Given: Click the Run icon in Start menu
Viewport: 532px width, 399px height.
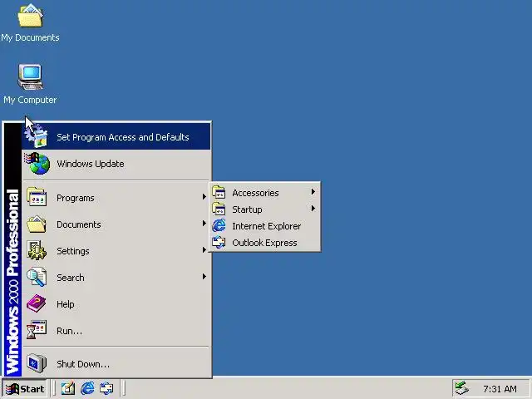Looking at the screenshot, I should (37, 330).
